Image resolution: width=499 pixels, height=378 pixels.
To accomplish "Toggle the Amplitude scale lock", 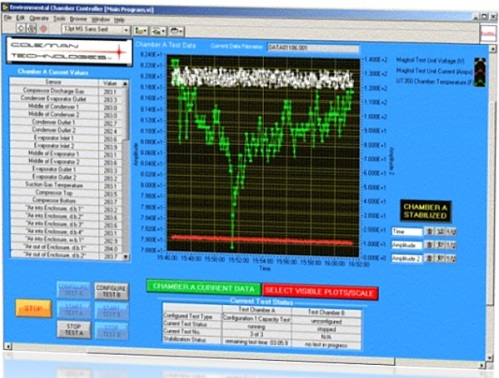I will pyautogui.click(x=430, y=245).
